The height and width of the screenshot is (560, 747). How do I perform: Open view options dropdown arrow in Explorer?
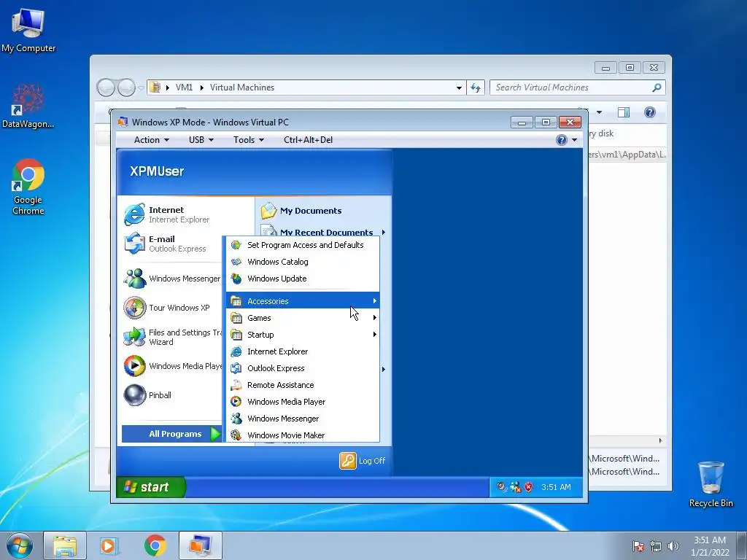[x=600, y=112]
